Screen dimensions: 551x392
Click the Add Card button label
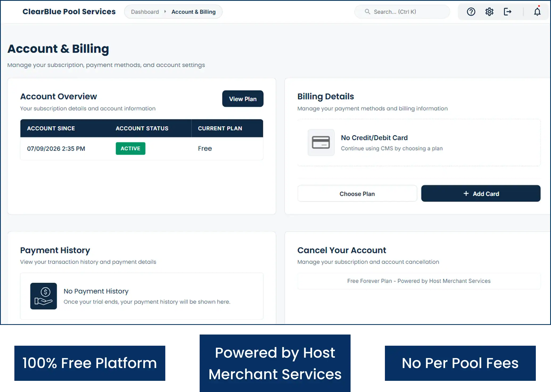point(486,194)
